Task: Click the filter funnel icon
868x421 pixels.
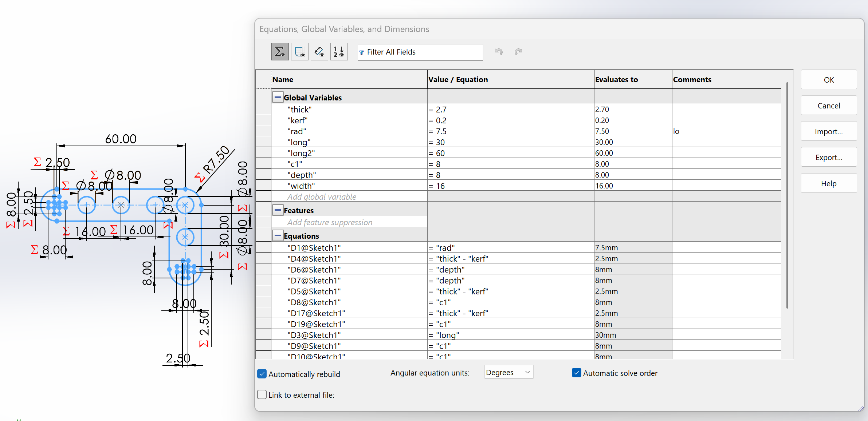Action: 362,52
